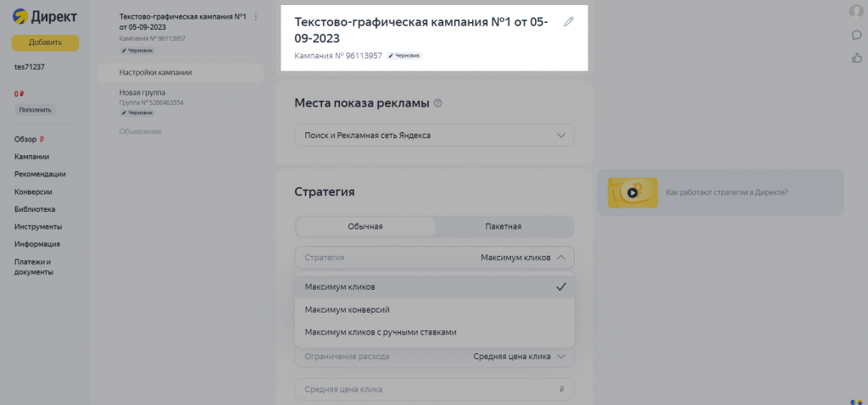Select Максимум кликов option
The image size is (868, 405).
[435, 286]
